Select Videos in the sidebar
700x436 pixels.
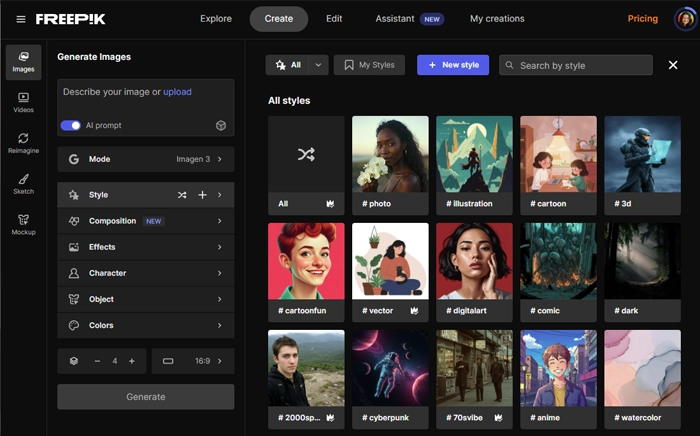[24, 103]
